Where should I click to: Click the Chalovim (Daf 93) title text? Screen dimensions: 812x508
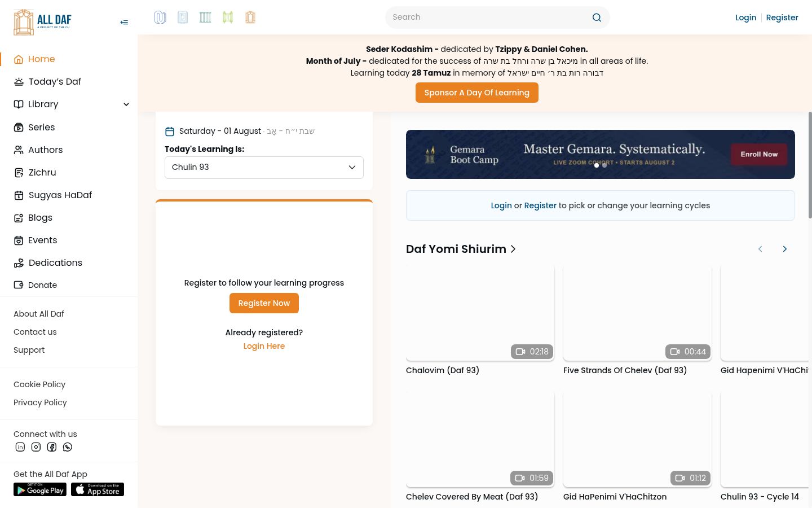443,370
